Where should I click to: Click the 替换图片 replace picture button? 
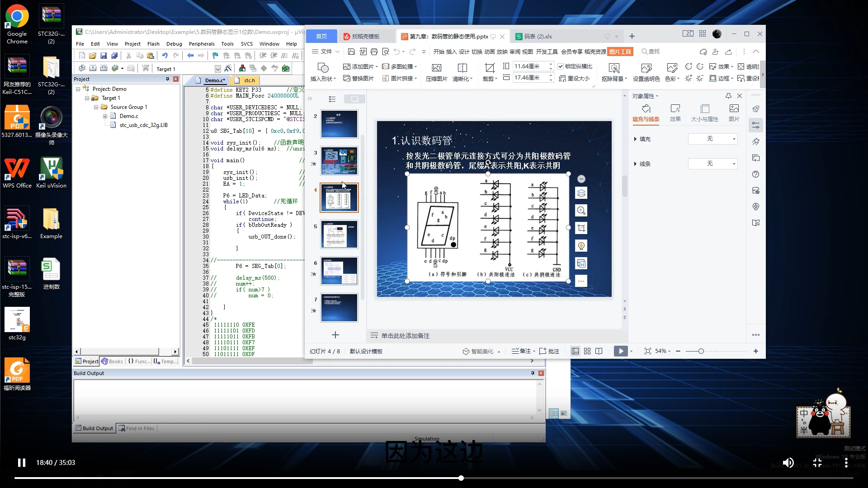pos(359,79)
